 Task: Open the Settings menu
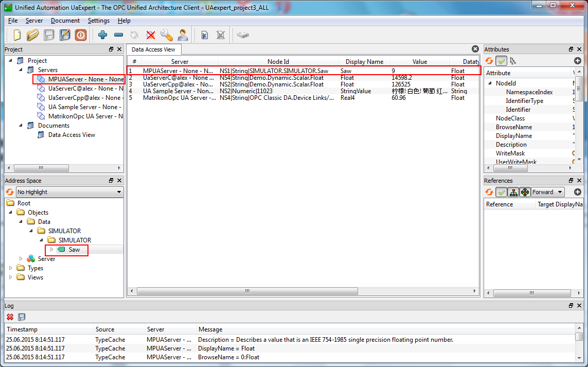point(99,21)
